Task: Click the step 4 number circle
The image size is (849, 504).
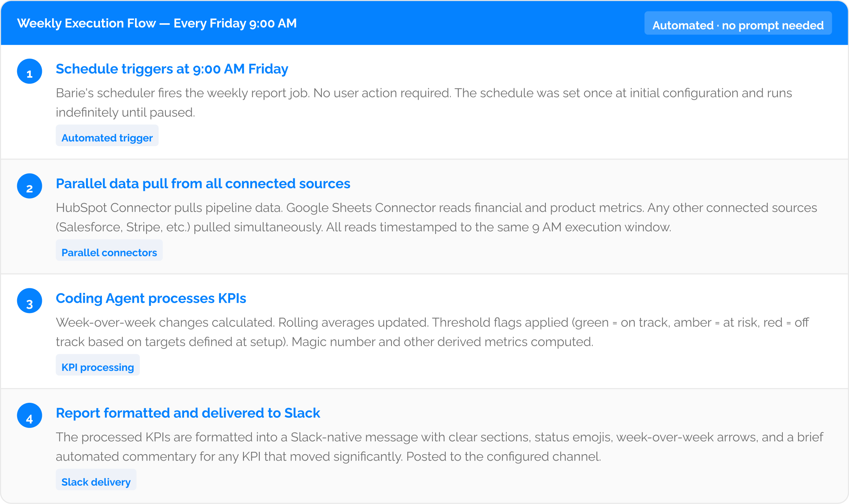Action: coord(29,415)
